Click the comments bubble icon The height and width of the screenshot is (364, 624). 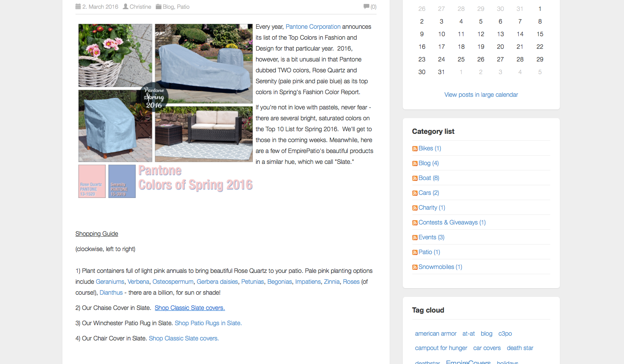(366, 7)
